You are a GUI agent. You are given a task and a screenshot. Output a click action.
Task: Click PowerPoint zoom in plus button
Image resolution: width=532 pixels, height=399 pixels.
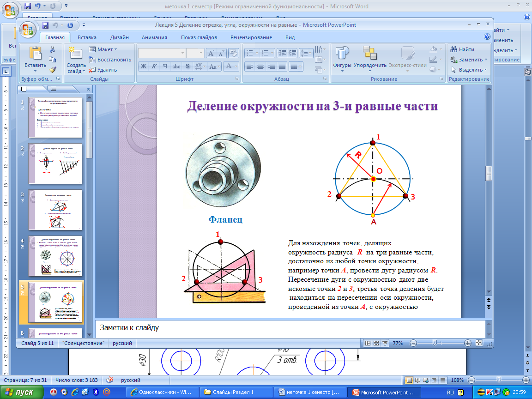coord(467,343)
